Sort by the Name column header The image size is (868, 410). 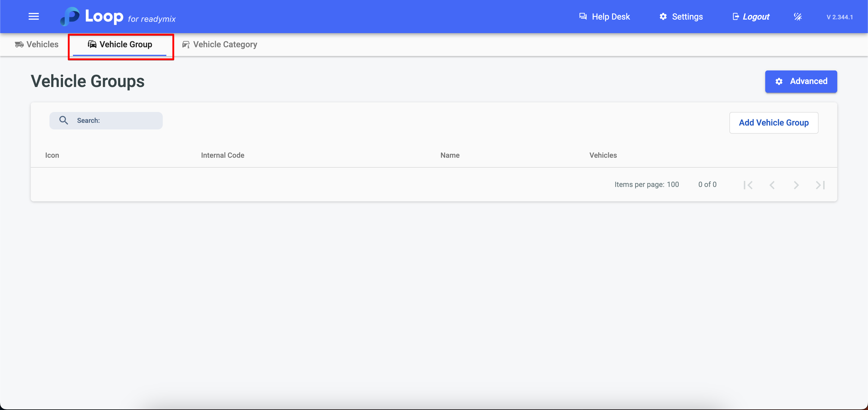(x=449, y=155)
